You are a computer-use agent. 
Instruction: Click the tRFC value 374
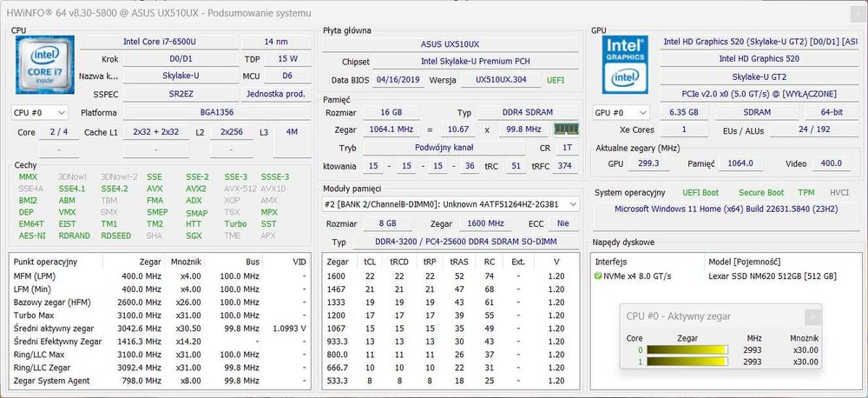565,166
